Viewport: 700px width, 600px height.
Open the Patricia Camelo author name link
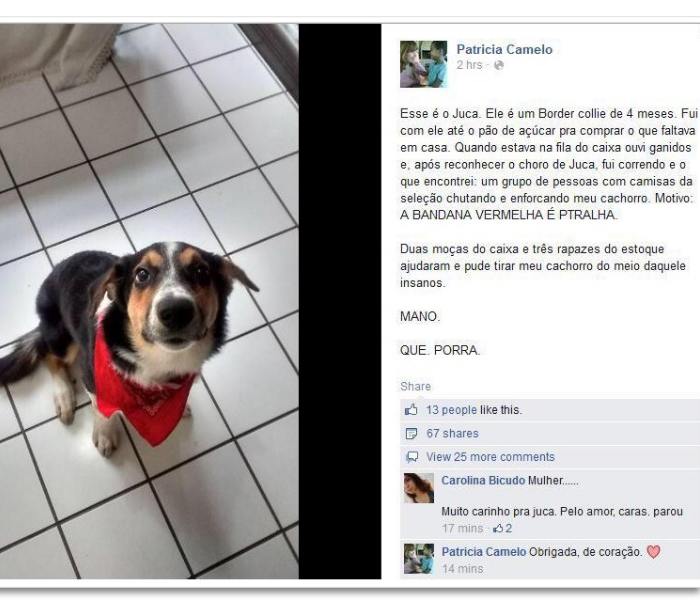(x=504, y=49)
